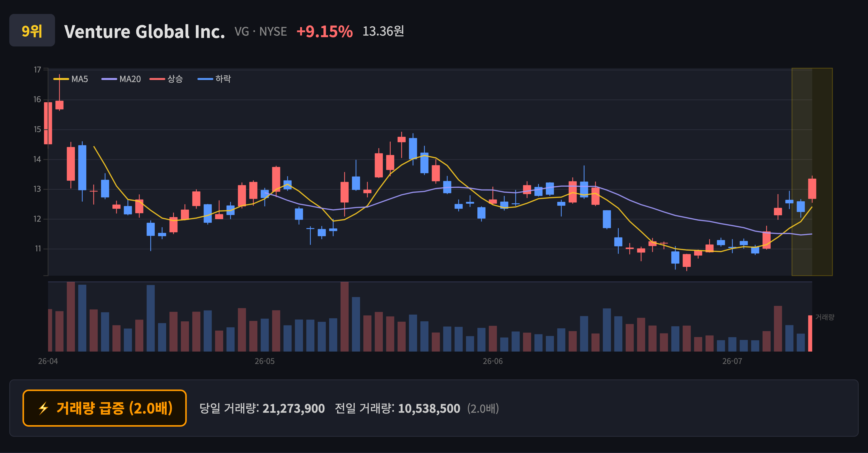Click the red 상승 legend line swatch
Screen dimensions: 868x453
(157, 79)
